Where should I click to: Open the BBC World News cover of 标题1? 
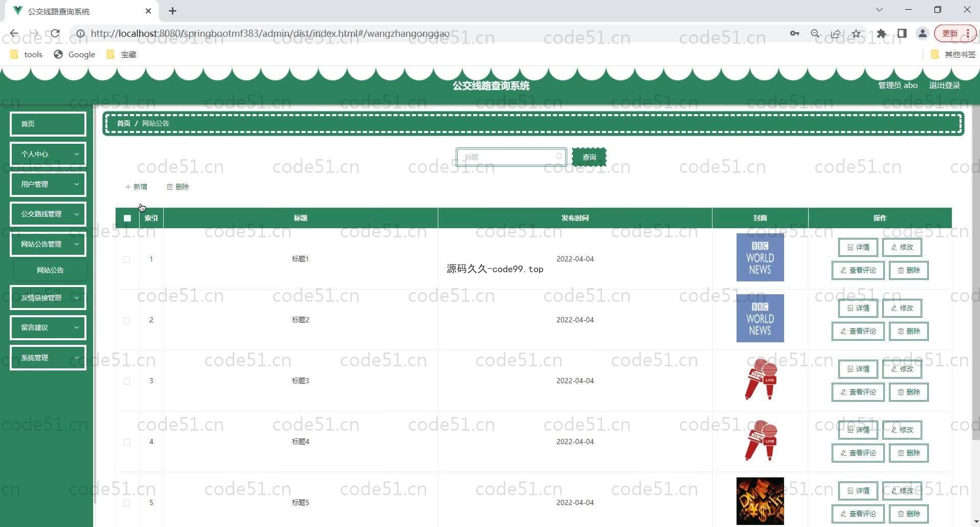click(x=760, y=257)
